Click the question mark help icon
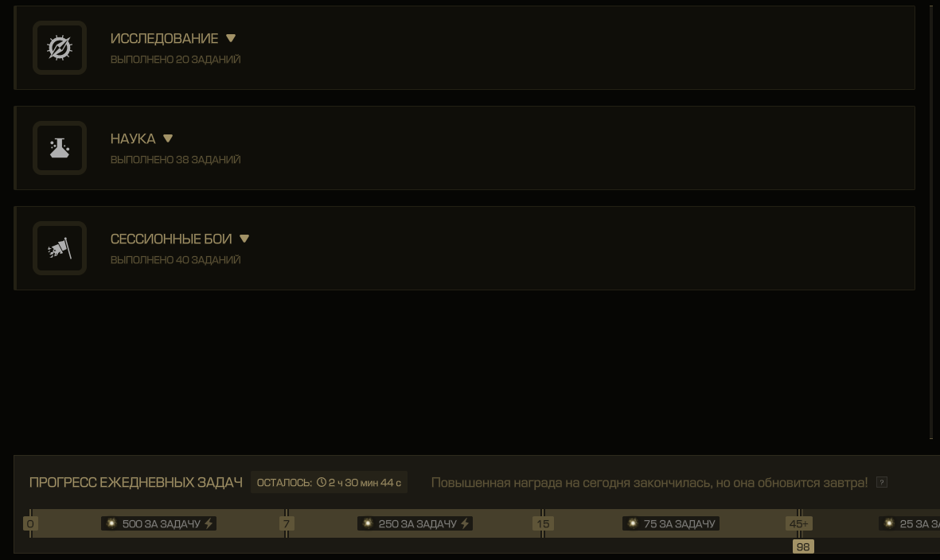This screenshot has width=940, height=560. tap(881, 482)
